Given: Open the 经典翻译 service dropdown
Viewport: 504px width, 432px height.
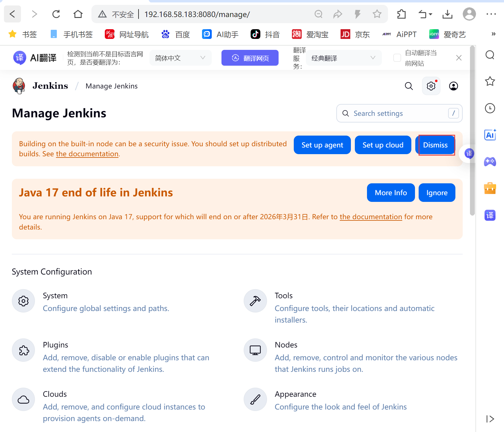Looking at the screenshot, I should pyautogui.click(x=344, y=58).
